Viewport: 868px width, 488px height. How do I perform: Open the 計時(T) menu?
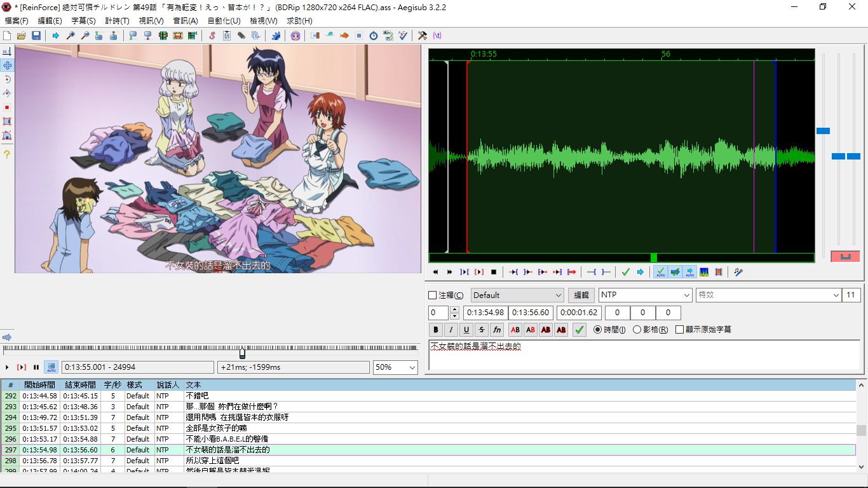coord(117,21)
